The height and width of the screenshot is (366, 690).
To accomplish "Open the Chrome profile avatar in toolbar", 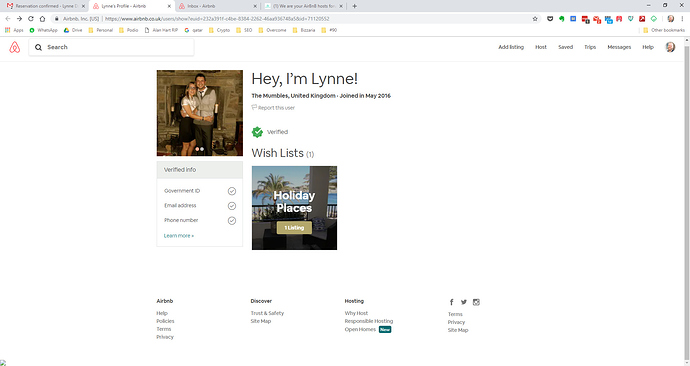I will point(671,18).
